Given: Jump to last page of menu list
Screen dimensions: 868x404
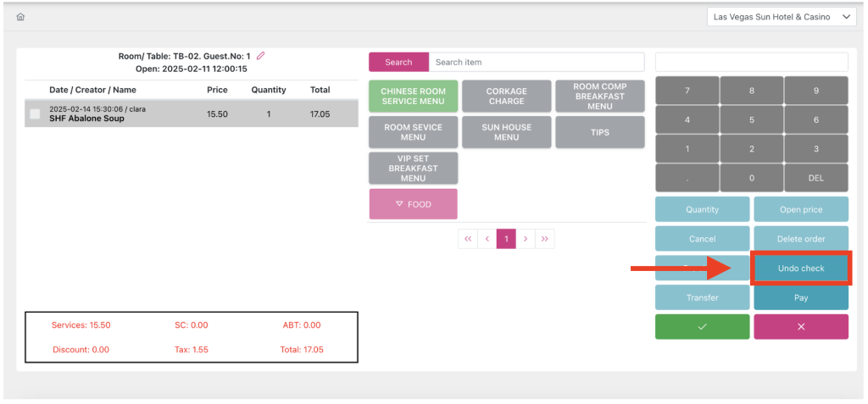Looking at the screenshot, I should tap(545, 239).
